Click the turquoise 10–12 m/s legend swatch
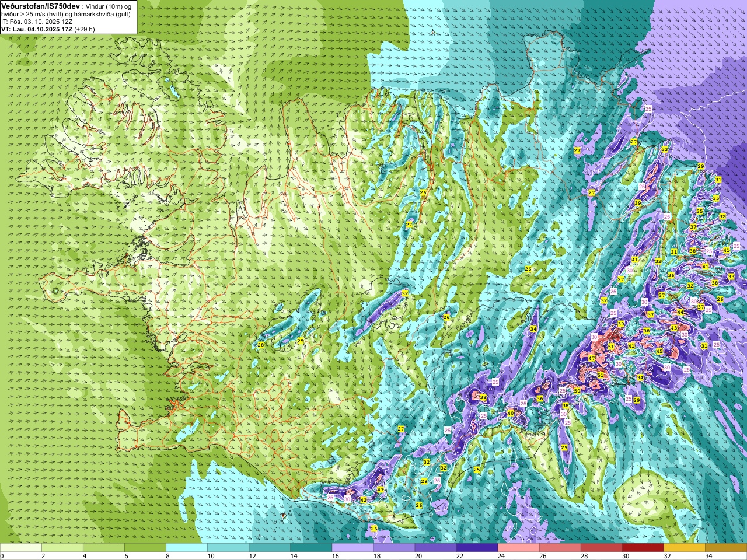The height and width of the screenshot is (560, 747). tap(228, 548)
